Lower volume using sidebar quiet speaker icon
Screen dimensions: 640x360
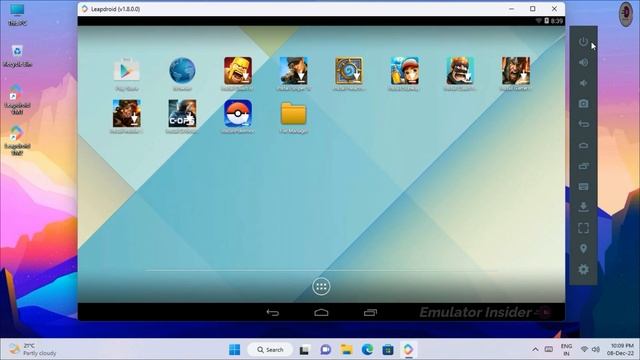[x=583, y=83]
